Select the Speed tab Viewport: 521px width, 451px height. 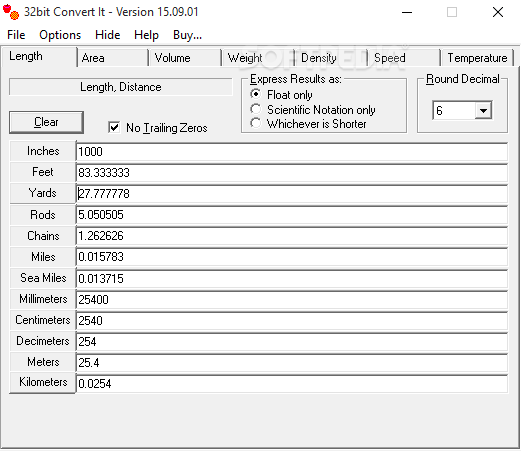[x=404, y=58]
